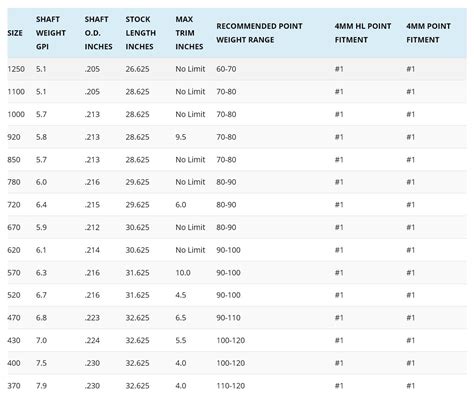Click the 110-120 point weight range

(231, 386)
